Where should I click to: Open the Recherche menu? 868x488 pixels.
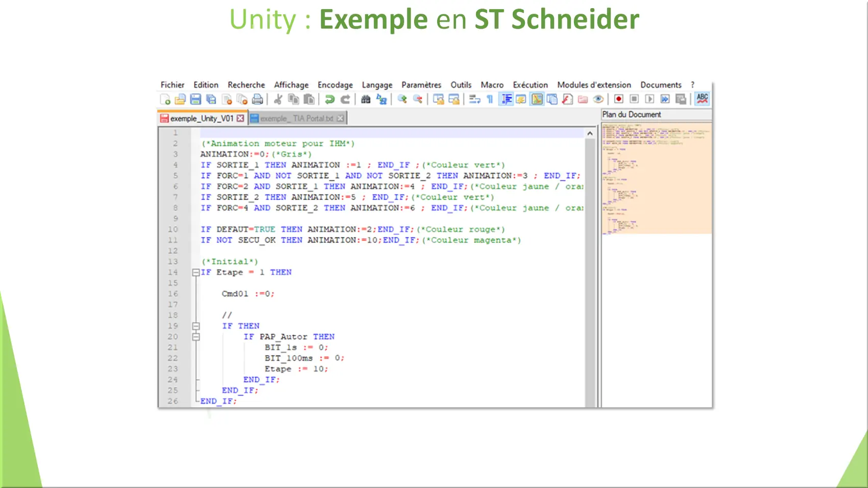[x=246, y=85]
